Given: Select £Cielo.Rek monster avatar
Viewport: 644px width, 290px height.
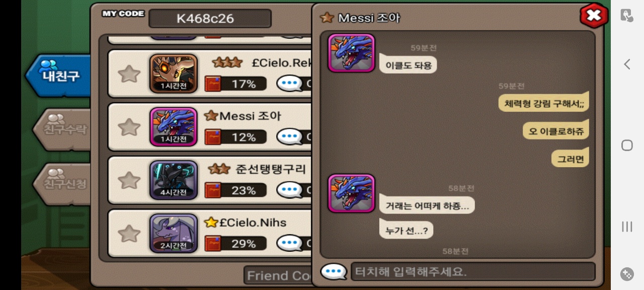Looking at the screenshot, I should pyautogui.click(x=174, y=74).
